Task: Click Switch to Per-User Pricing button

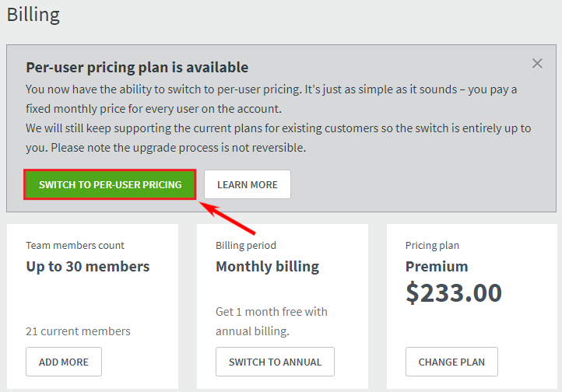Action: pos(110,184)
